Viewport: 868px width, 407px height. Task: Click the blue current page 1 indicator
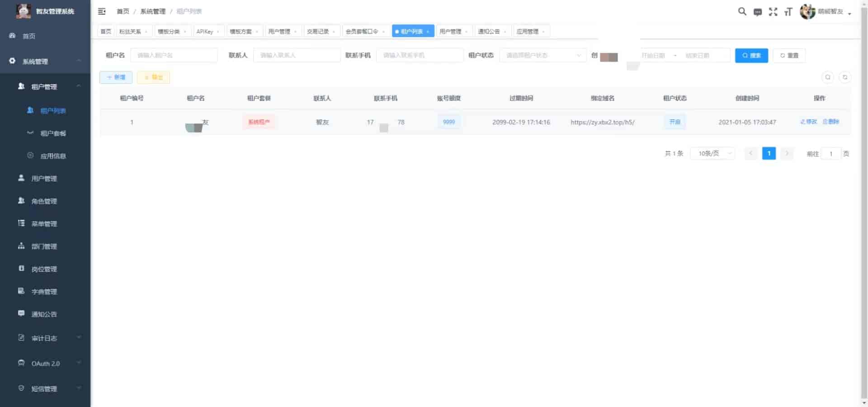click(x=769, y=153)
